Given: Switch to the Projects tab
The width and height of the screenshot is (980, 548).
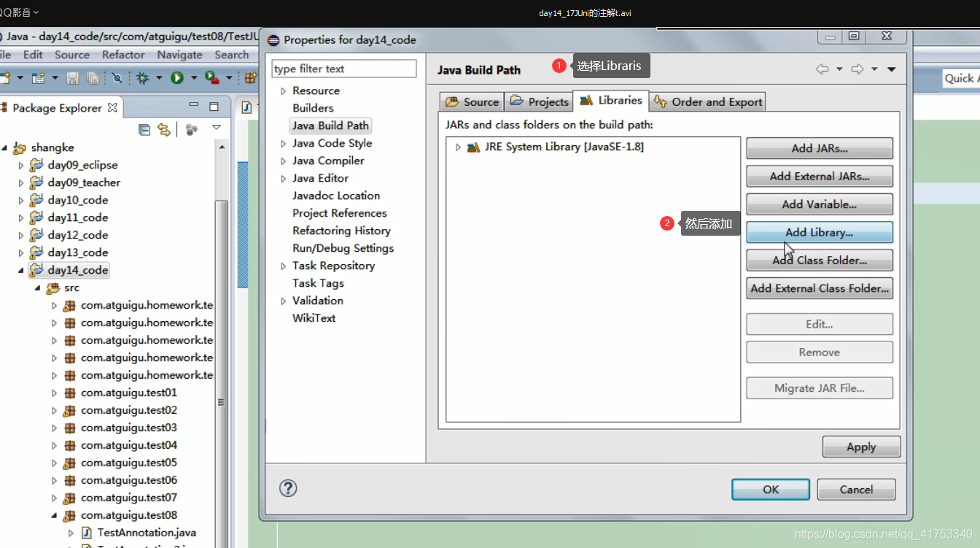Looking at the screenshot, I should click(x=539, y=101).
